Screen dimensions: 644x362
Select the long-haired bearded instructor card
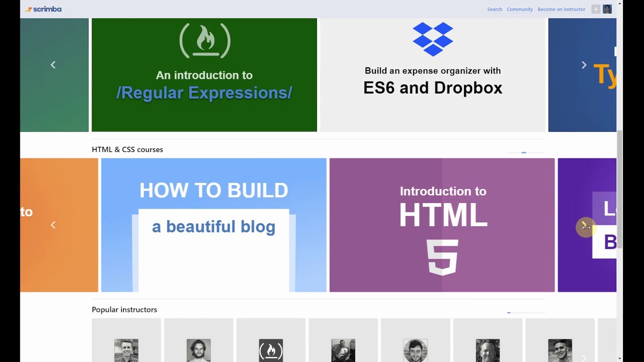199,340
